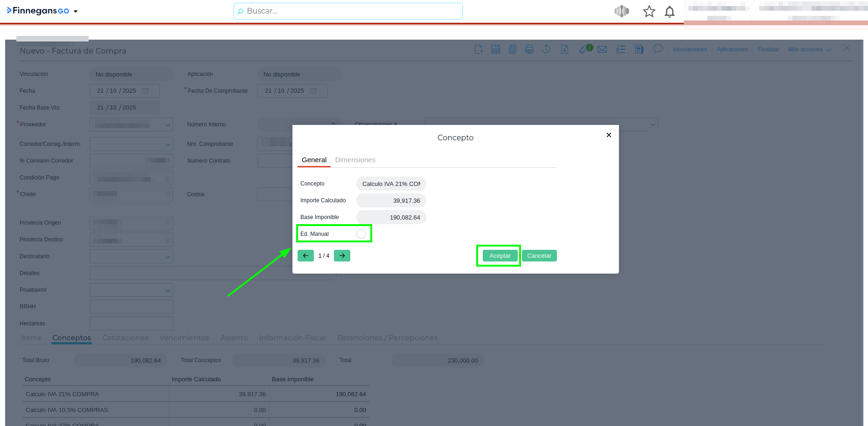The height and width of the screenshot is (426, 868).
Task: Click the voice assistant icon
Action: click(622, 12)
